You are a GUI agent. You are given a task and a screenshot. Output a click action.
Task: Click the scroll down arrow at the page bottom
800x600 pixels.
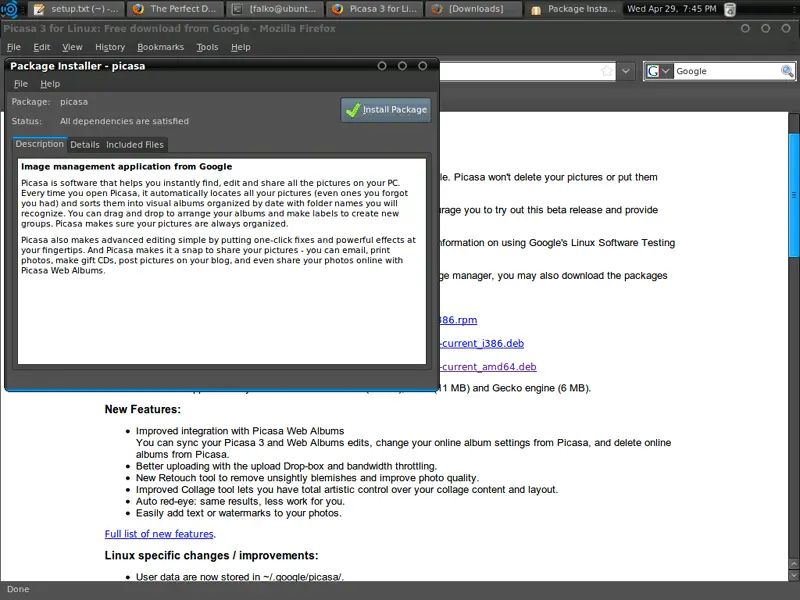click(794, 575)
